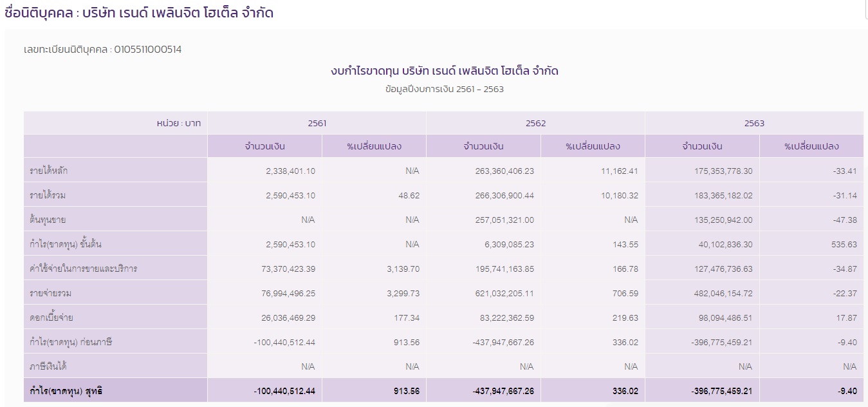Click the จำนวนเงิน header under 2561

coord(264,146)
